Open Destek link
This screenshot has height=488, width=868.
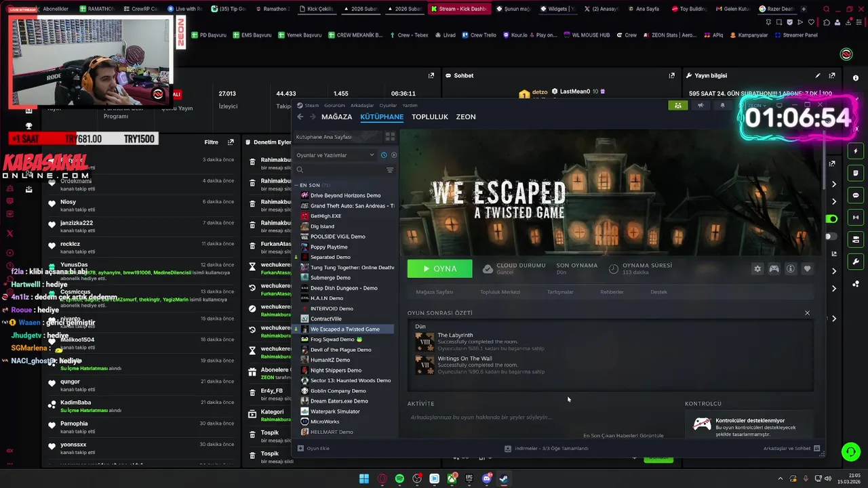658,292
